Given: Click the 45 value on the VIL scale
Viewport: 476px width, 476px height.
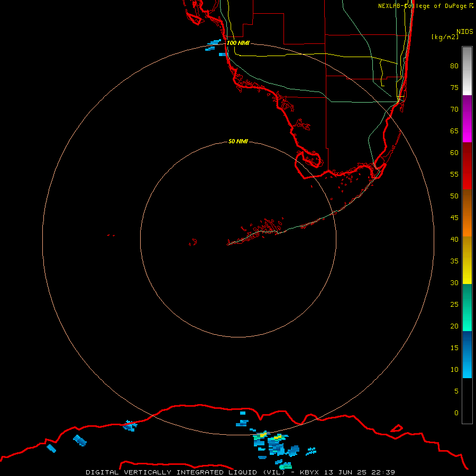Looking at the screenshot, I should pos(454,218).
